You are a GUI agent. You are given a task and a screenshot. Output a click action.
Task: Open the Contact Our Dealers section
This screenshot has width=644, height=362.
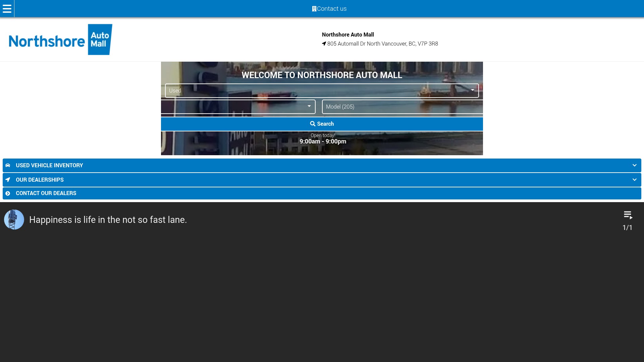(x=322, y=193)
